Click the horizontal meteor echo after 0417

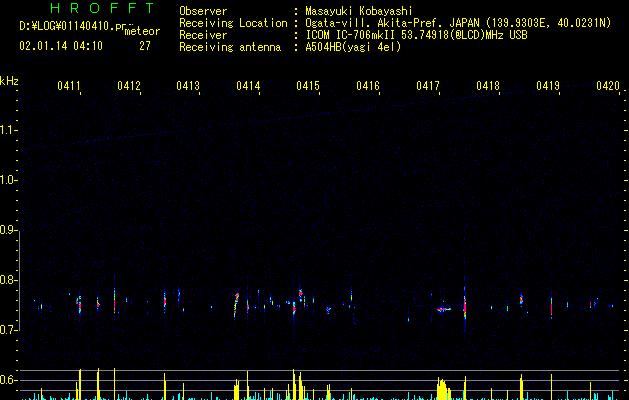(x=444, y=309)
